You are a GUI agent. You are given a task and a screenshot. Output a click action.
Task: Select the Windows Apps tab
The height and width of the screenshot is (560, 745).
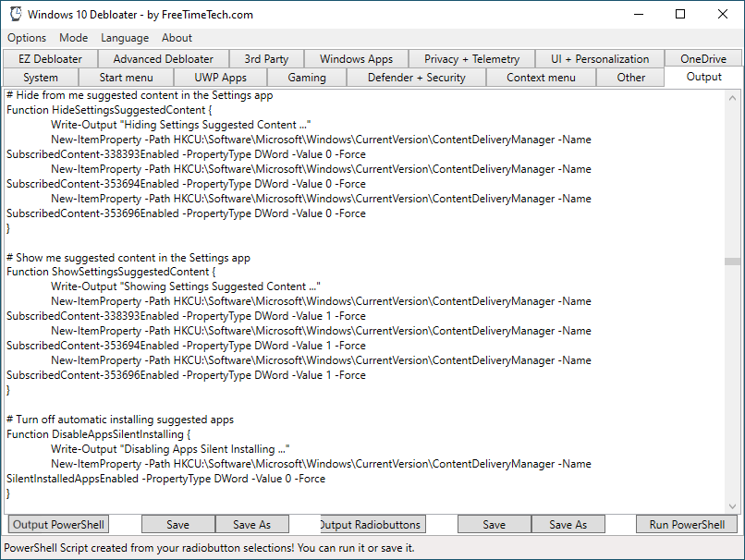(357, 59)
